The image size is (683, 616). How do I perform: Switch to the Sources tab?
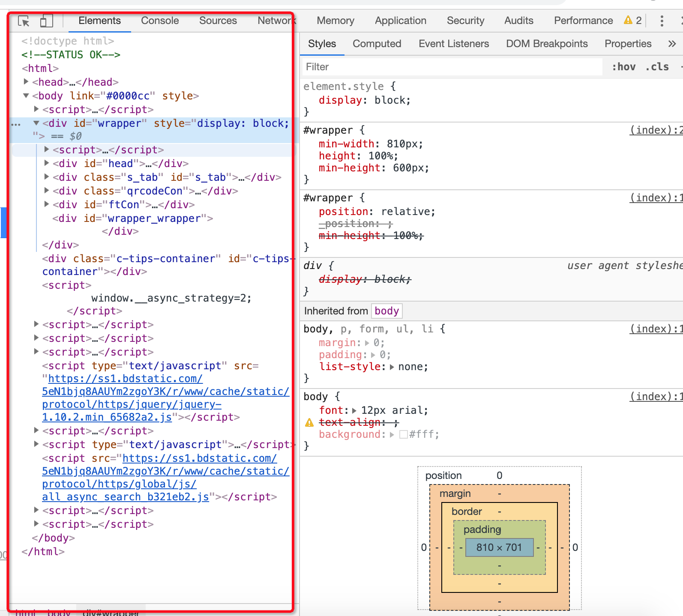point(218,21)
